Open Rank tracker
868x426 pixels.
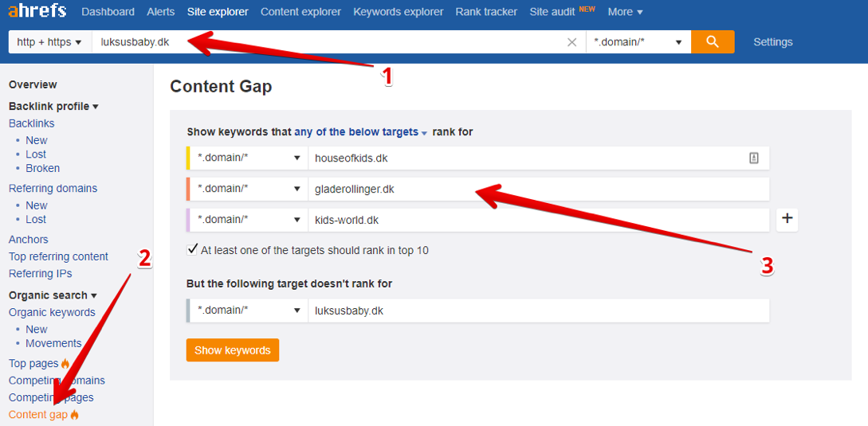pos(486,12)
